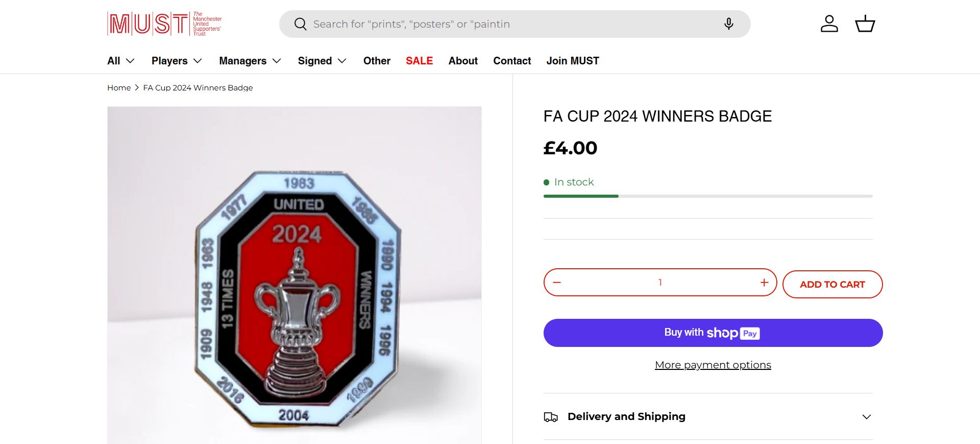Expand the All menu dropdown
The image size is (980, 444).
point(121,61)
